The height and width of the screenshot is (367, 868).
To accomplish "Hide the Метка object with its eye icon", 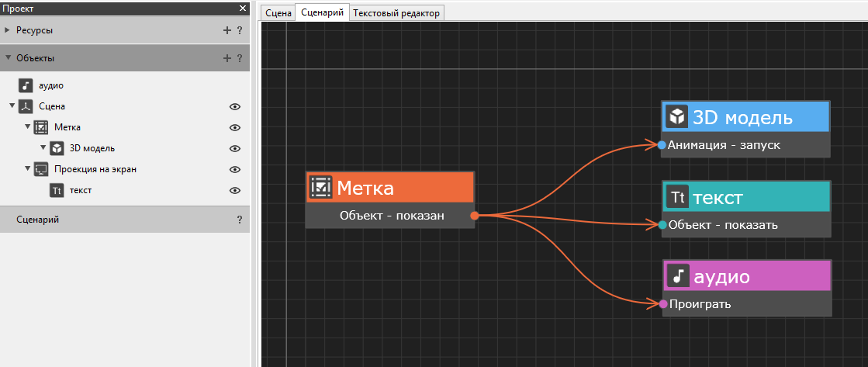I will (235, 127).
